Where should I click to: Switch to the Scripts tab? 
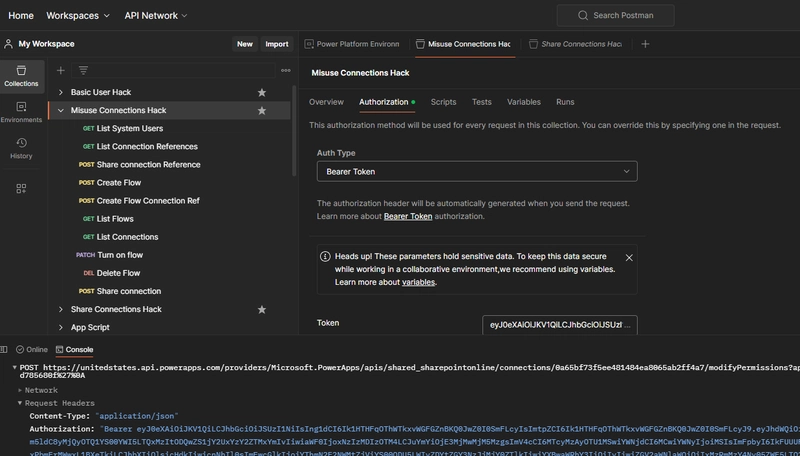(x=443, y=102)
